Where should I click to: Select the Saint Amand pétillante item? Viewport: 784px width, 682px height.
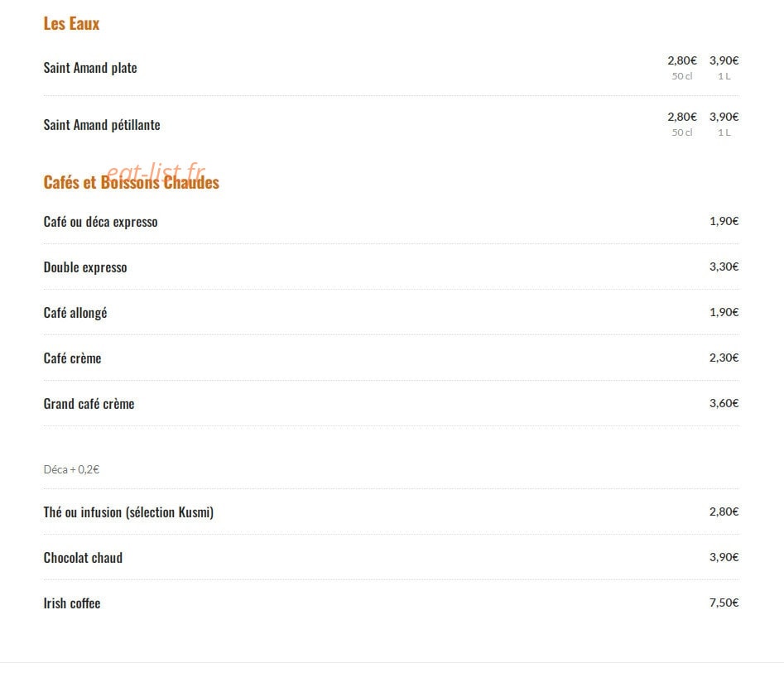pos(102,124)
